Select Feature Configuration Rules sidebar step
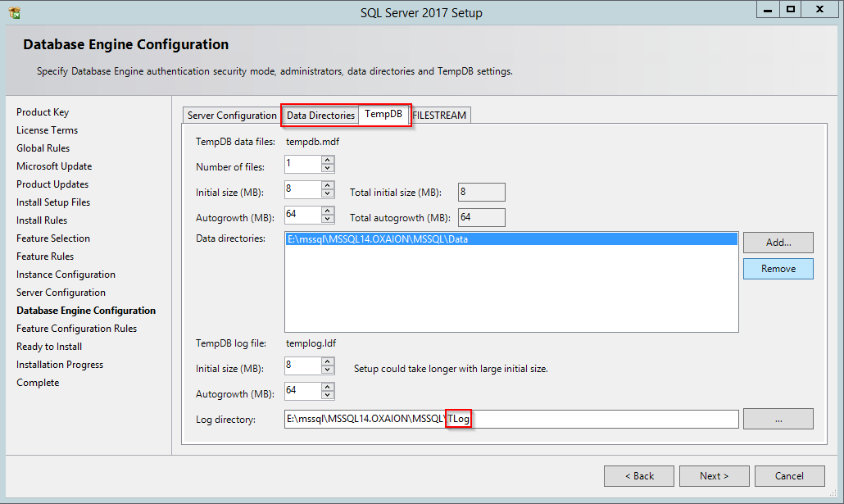The width and height of the screenshot is (844, 504). pos(76,329)
